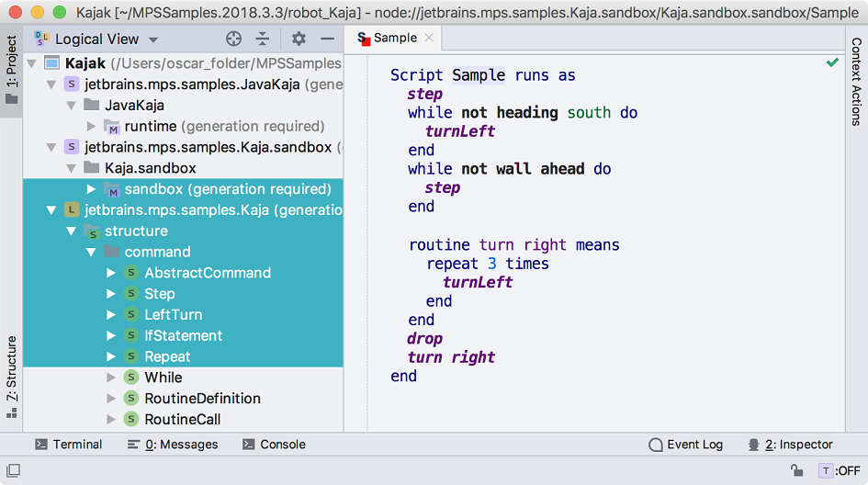Click the green inspection checkmark indicator
The width and height of the screenshot is (868, 485).
(x=832, y=62)
